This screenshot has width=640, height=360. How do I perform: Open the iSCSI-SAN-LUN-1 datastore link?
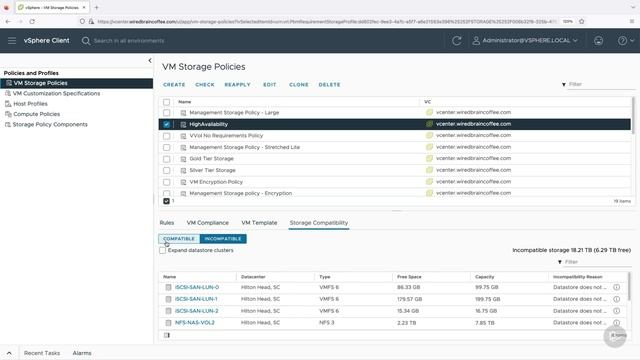point(196,299)
